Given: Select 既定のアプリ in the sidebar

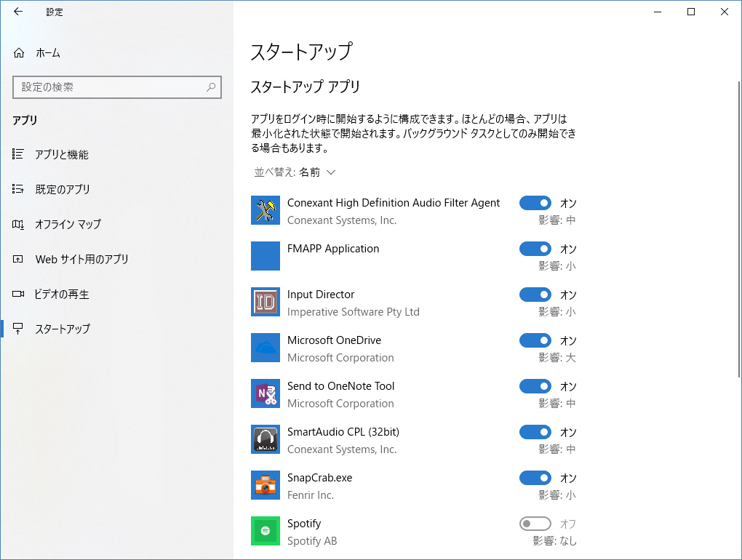Looking at the screenshot, I should pyautogui.click(x=63, y=189).
